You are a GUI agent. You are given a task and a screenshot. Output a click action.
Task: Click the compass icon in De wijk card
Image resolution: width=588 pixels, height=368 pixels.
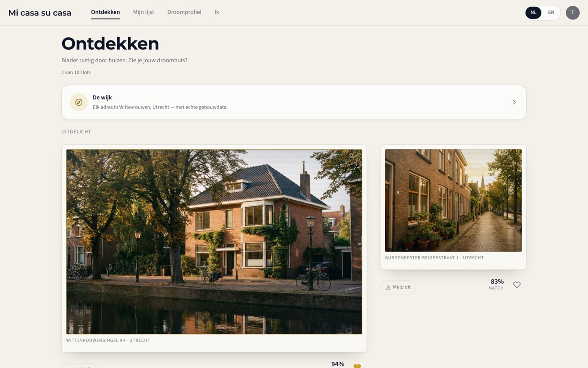[79, 102]
